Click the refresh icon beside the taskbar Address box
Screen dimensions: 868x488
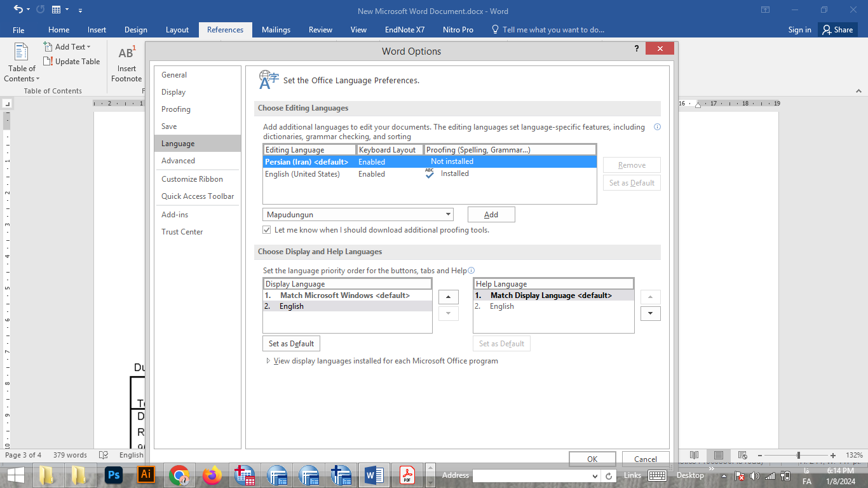tap(609, 476)
